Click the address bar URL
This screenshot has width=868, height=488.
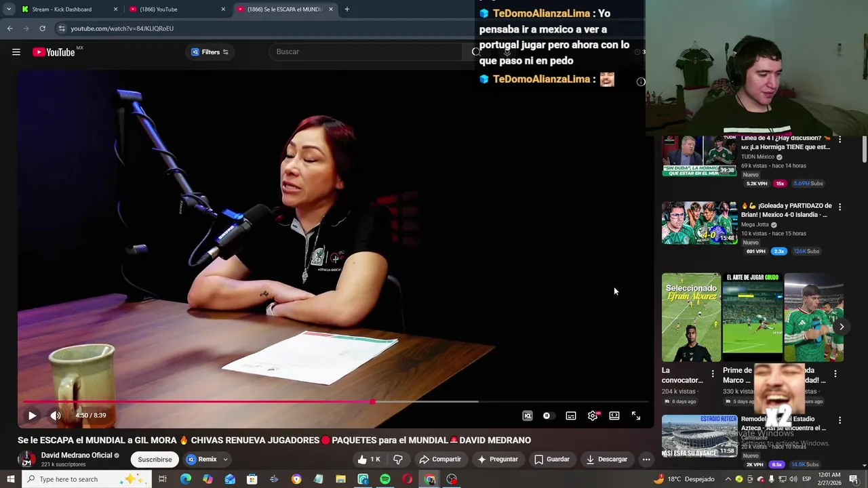click(x=122, y=28)
